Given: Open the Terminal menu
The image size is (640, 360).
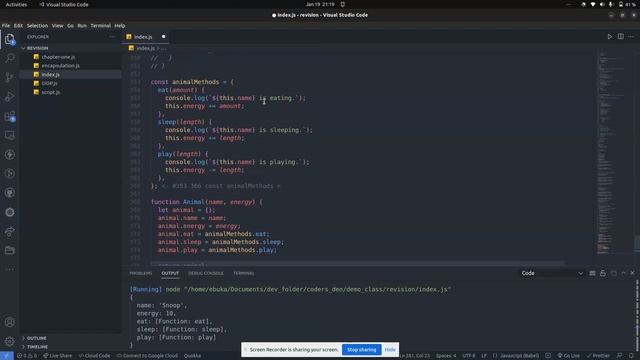Looking at the screenshot, I should [100, 25].
